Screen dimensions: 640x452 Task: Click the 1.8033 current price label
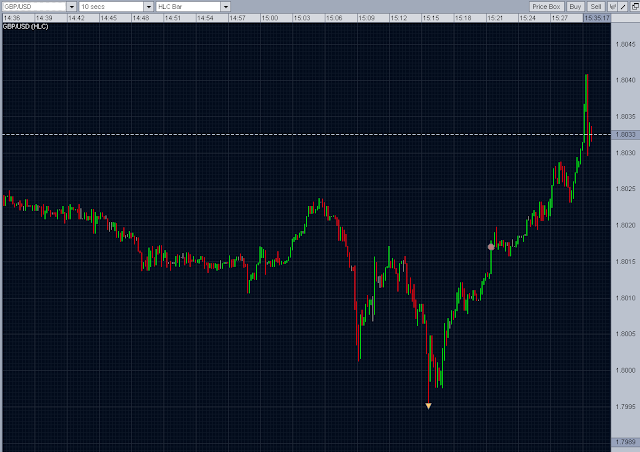tap(625, 135)
